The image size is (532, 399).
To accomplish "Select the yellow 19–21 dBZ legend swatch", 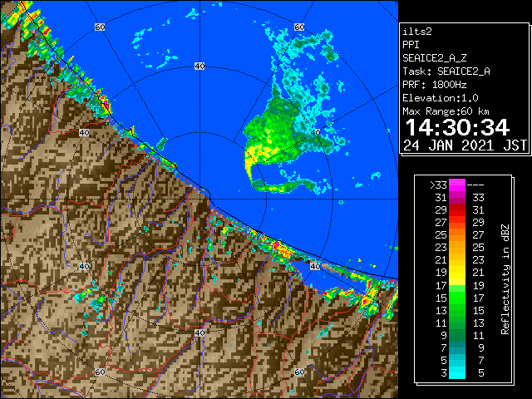I will pyautogui.click(x=457, y=273).
